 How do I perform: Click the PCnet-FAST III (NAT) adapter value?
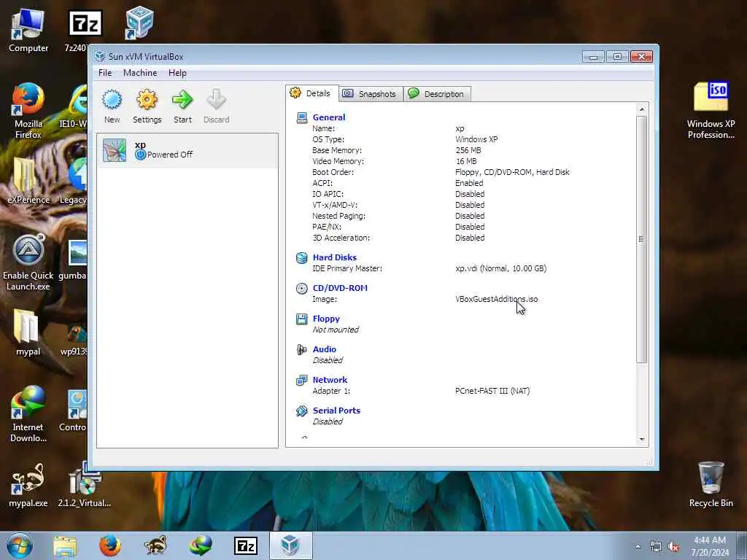pos(492,391)
